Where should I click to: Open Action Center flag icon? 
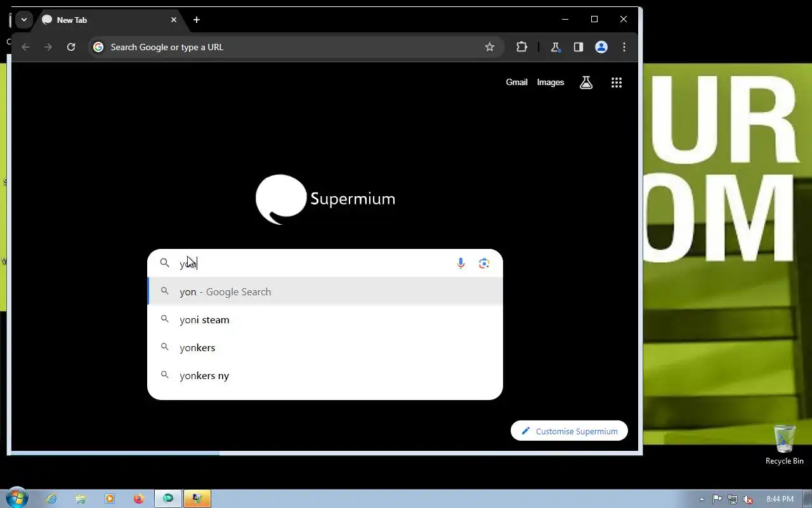[x=717, y=499]
